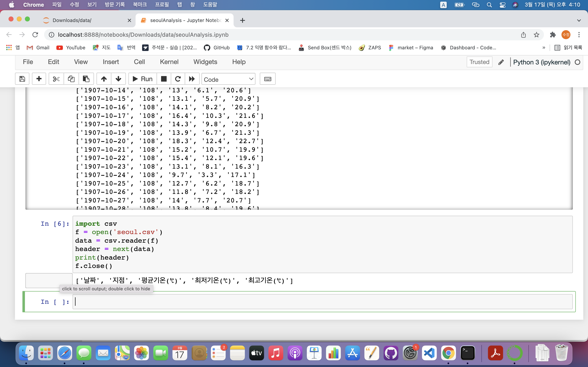The height and width of the screenshot is (367, 588).
Task: Open the command palette keyboard icon
Action: point(267,79)
